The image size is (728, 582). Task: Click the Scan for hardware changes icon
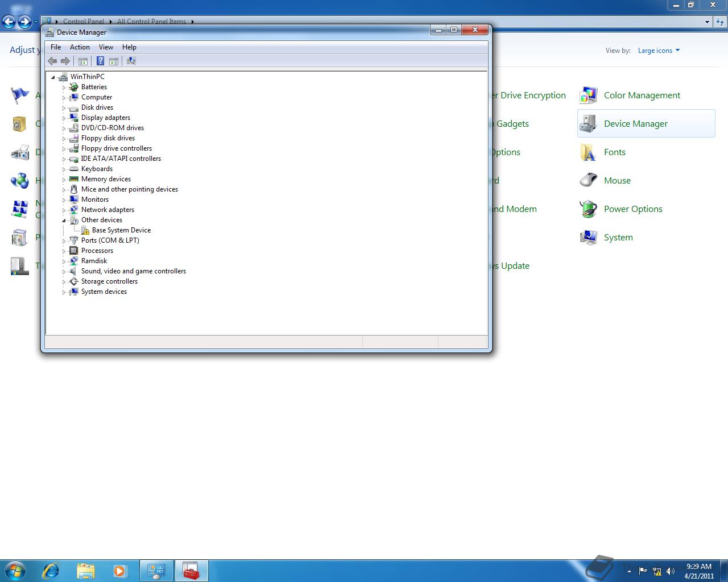[131, 61]
